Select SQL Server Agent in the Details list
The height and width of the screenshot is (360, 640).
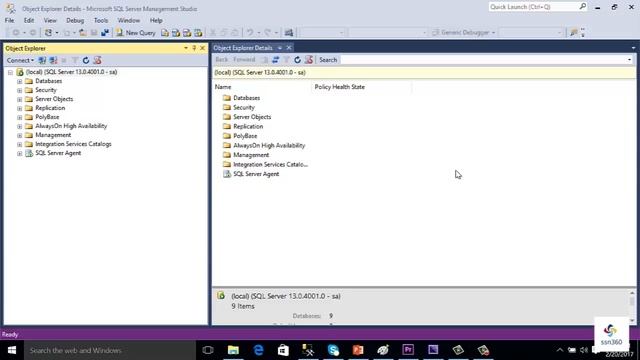(x=251, y=174)
